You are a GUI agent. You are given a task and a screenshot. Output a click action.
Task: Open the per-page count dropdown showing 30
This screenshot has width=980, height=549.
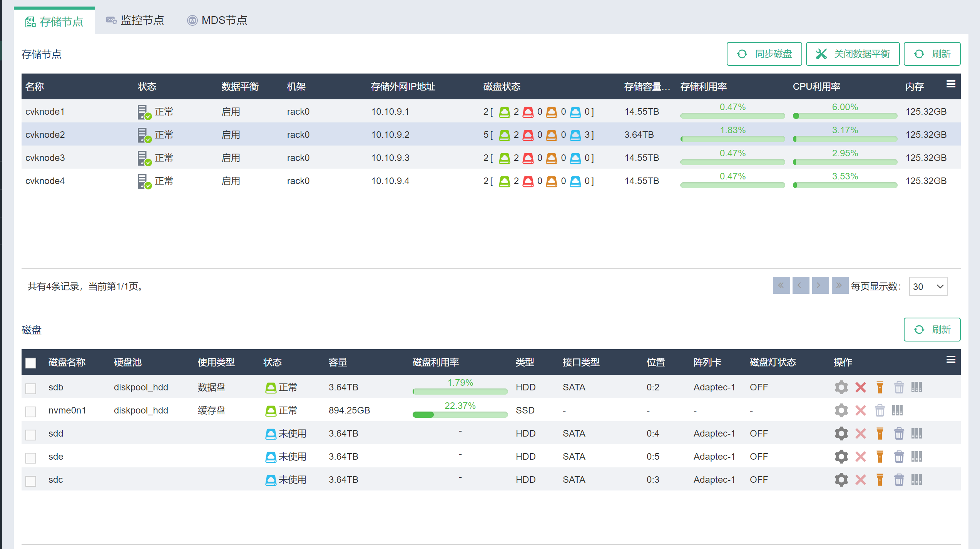point(928,286)
